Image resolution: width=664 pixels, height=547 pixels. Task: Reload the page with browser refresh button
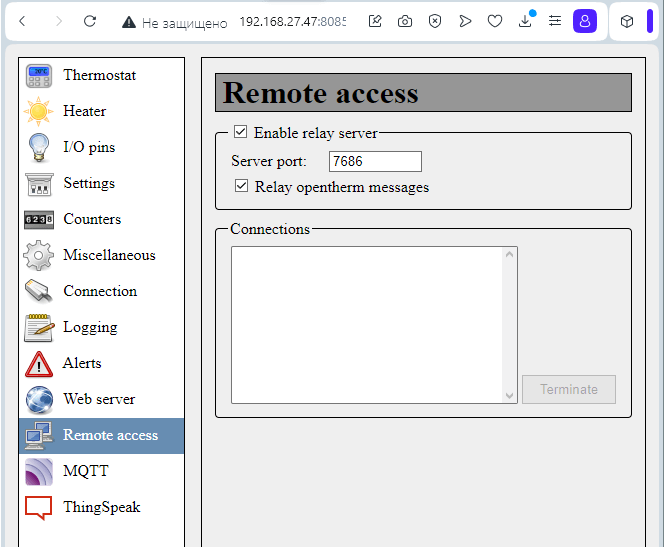pos(90,21)
